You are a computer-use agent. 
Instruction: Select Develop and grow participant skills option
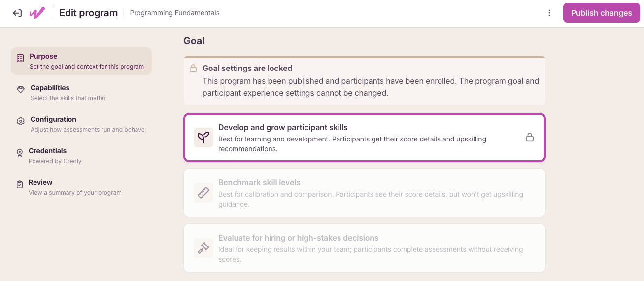coord(365,138)
